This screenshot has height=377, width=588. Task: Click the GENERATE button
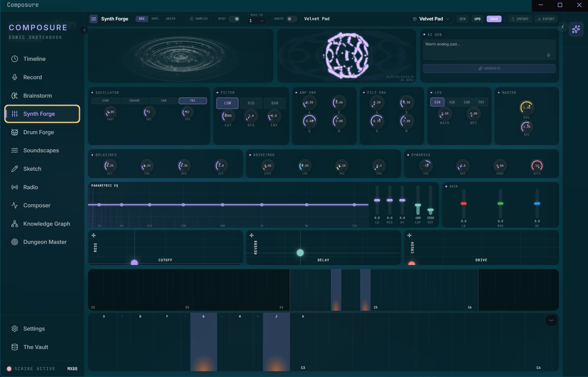(x=489, y=68)
